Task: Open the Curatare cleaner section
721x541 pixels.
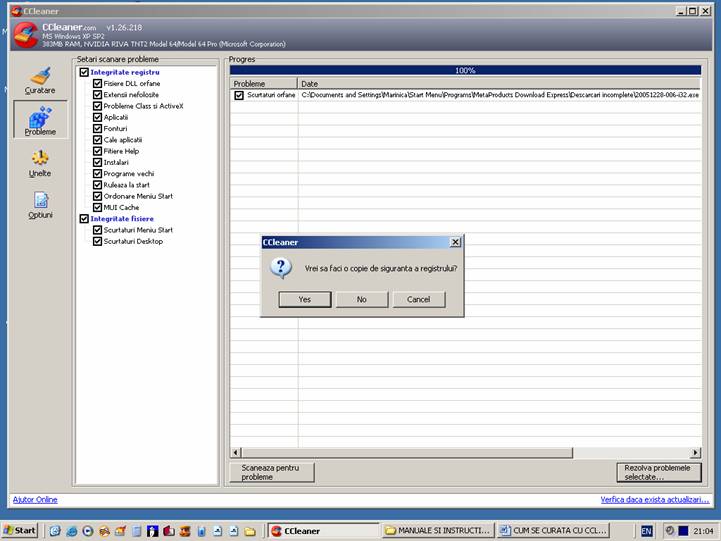Action: tap(40, 80)
